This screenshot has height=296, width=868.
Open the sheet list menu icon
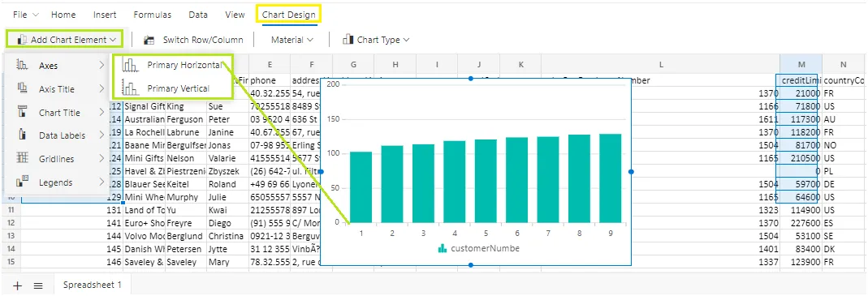[38, 285]
